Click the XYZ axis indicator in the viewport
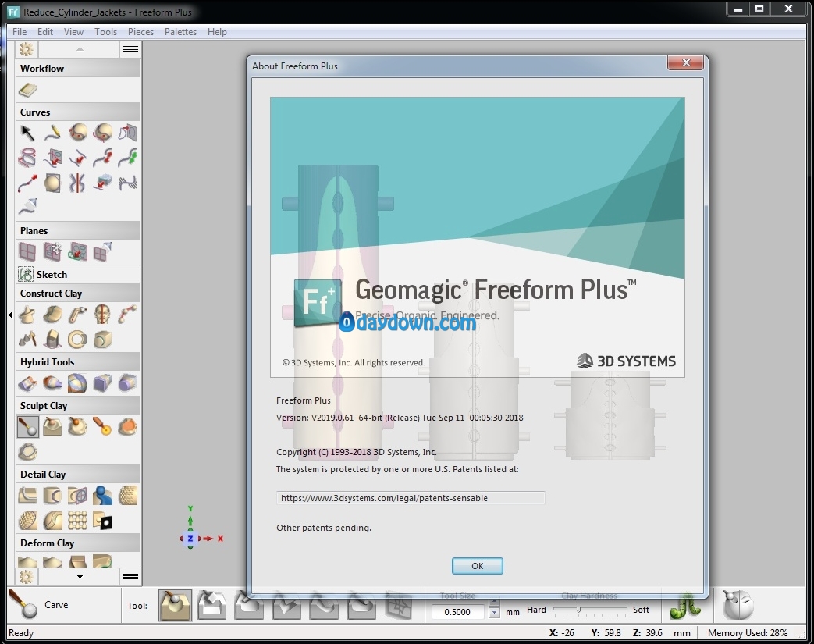Screen dimensions: 814x644 [x=201, y=527]
